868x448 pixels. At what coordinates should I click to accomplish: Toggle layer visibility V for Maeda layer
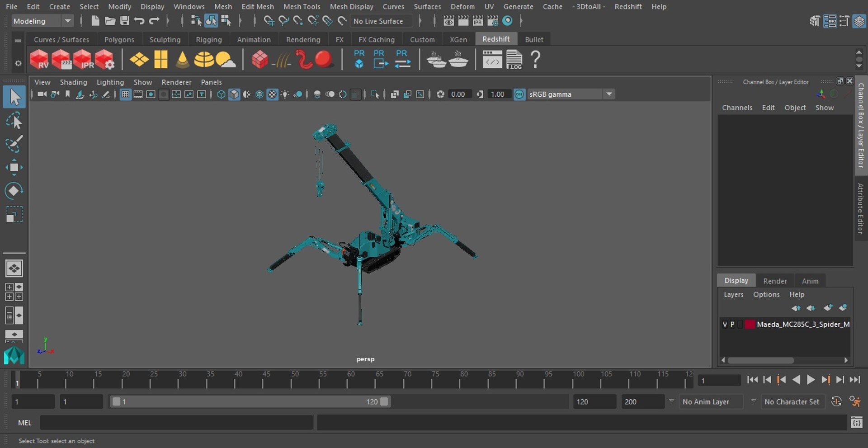click(725, 325)
